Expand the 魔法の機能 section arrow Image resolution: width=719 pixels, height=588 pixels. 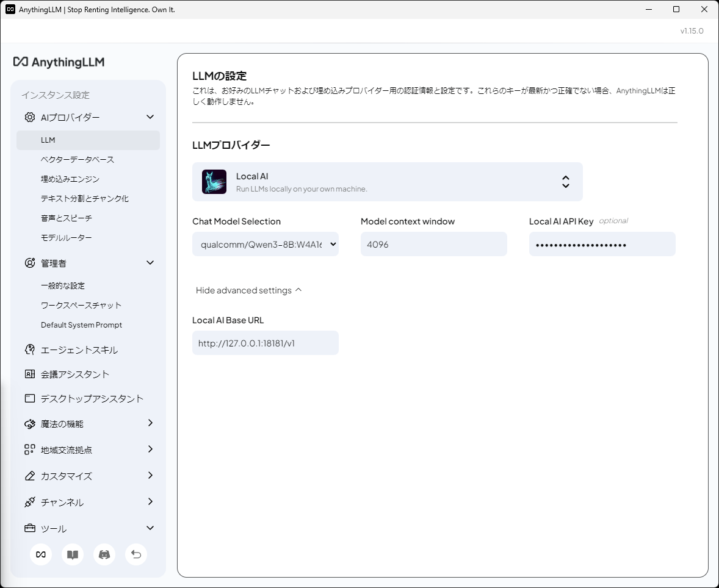[150, 423]
